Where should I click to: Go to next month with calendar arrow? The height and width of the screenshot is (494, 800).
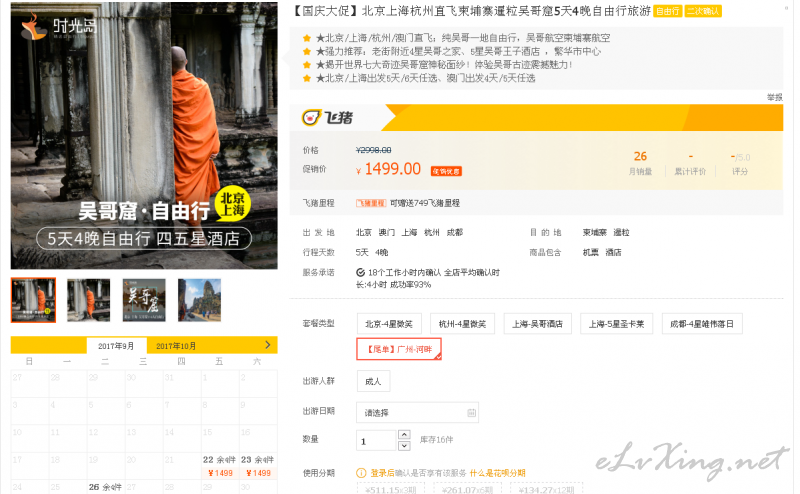click(x=267, y=345)
